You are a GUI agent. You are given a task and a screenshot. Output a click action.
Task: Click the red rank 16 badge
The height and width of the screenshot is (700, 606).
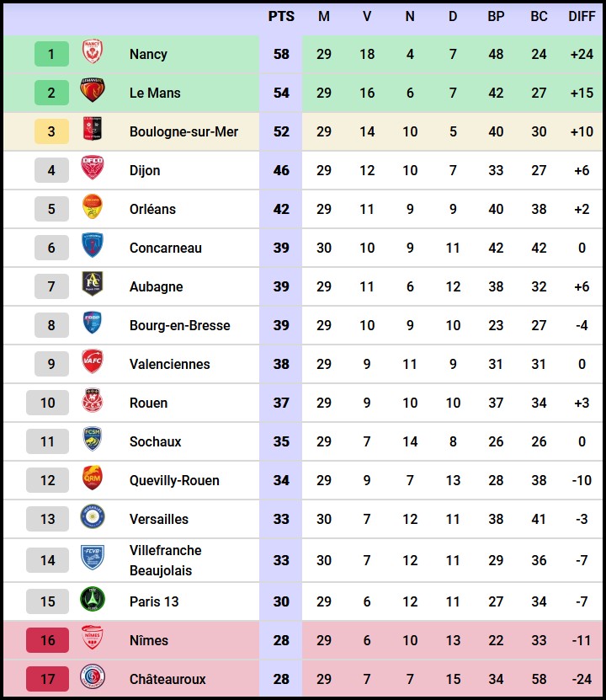click(48, 640)
